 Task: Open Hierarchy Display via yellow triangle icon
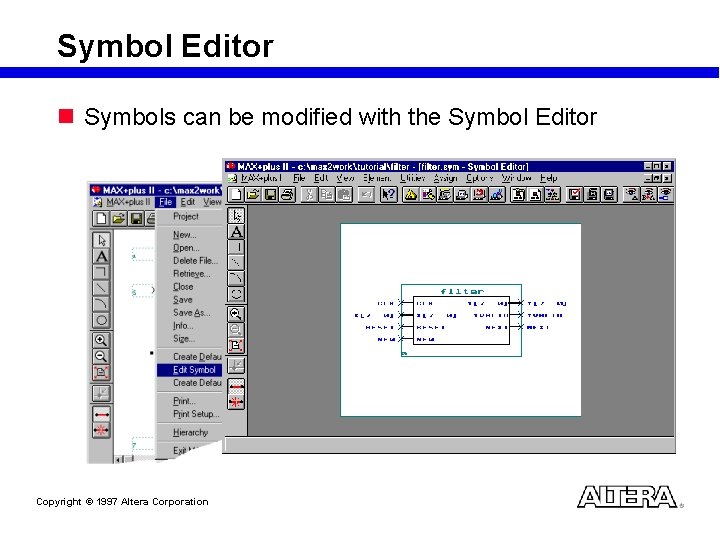pos(411,195)
